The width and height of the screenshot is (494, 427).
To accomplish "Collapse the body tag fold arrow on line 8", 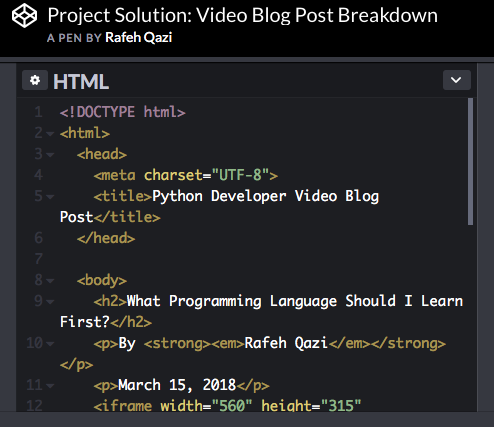I will click(x=50, y=281).
